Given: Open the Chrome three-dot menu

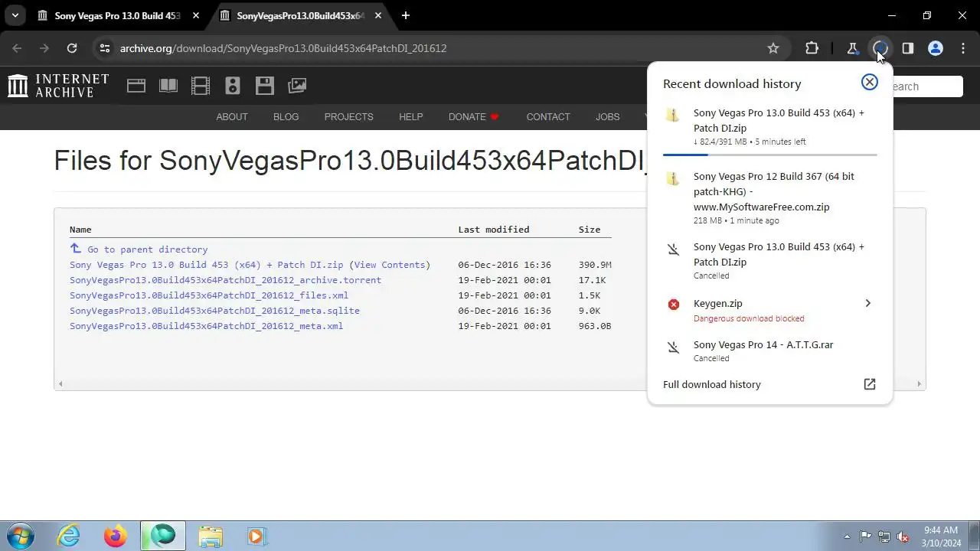Looking at the screenshot, I should pyautogui.click(x=962, y=48).
